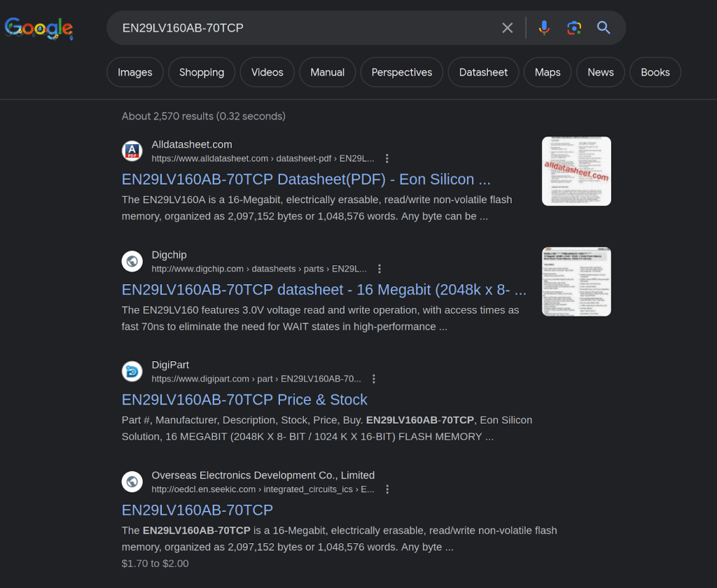Switch to Maps results
The image size is (717, 588).
(548, 72)
